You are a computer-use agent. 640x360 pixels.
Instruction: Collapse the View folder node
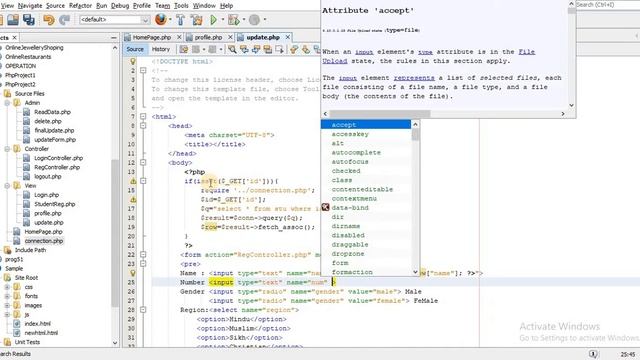7,186
